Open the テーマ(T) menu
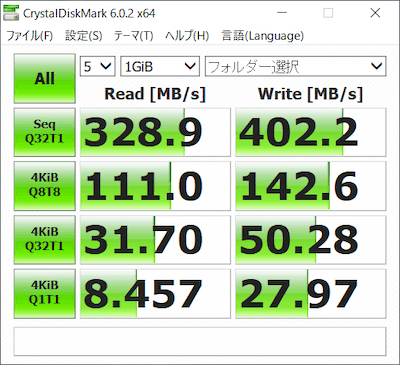The height and width of the screenshot is (365, 400). (x=133, y=36)
